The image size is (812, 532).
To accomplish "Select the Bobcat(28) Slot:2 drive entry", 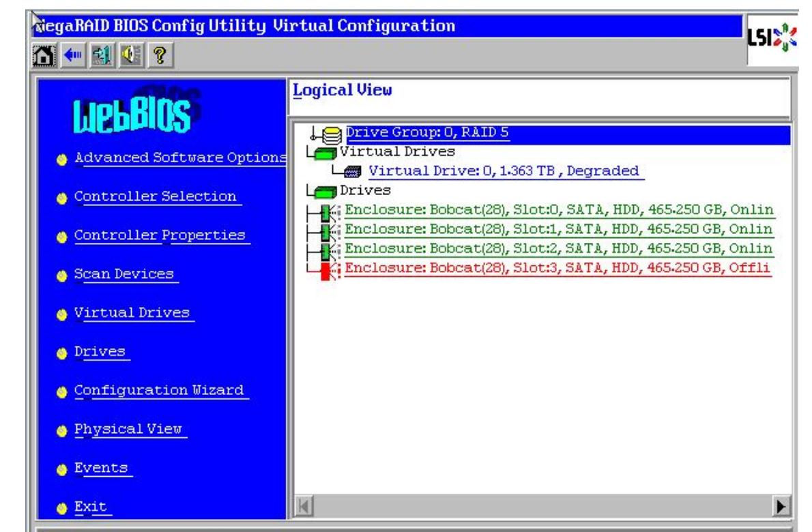I will pos(560,249).
